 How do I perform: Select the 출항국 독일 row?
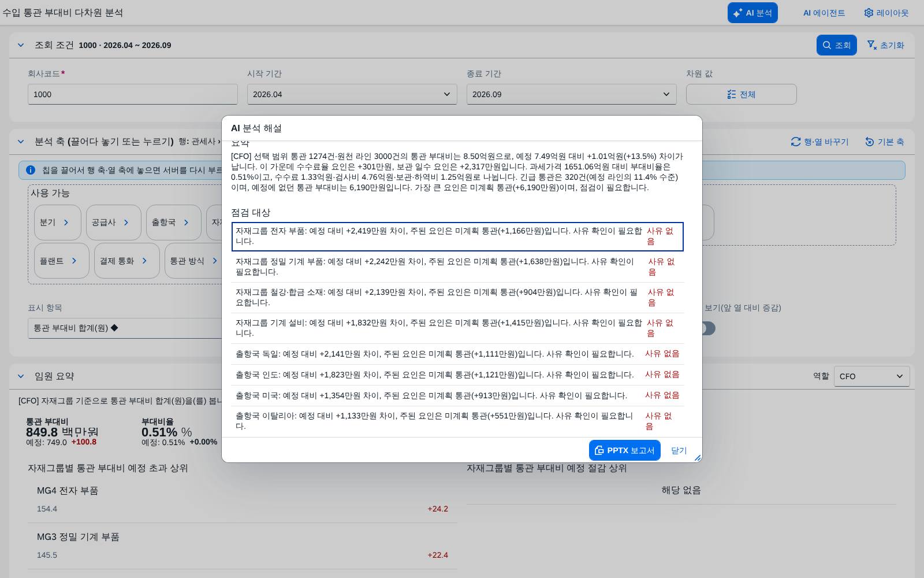(x=457, y=354)
